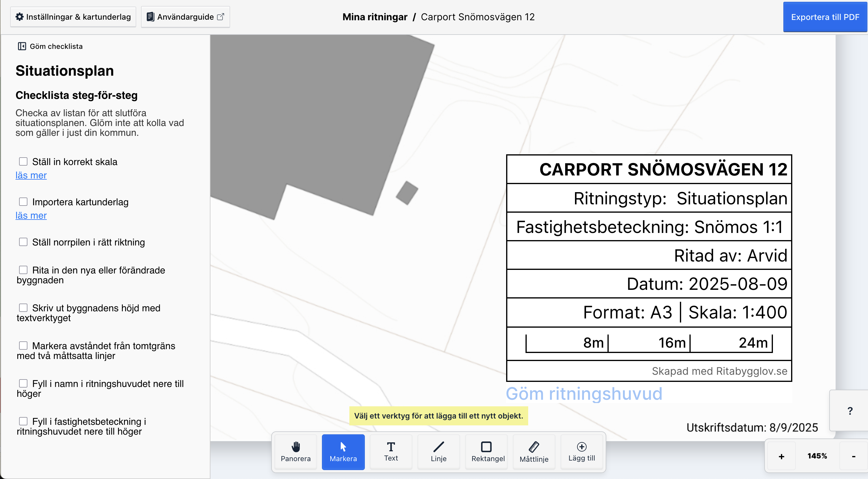
Task: Select the Rektangel rectangle tool
Action: point(486,452)
